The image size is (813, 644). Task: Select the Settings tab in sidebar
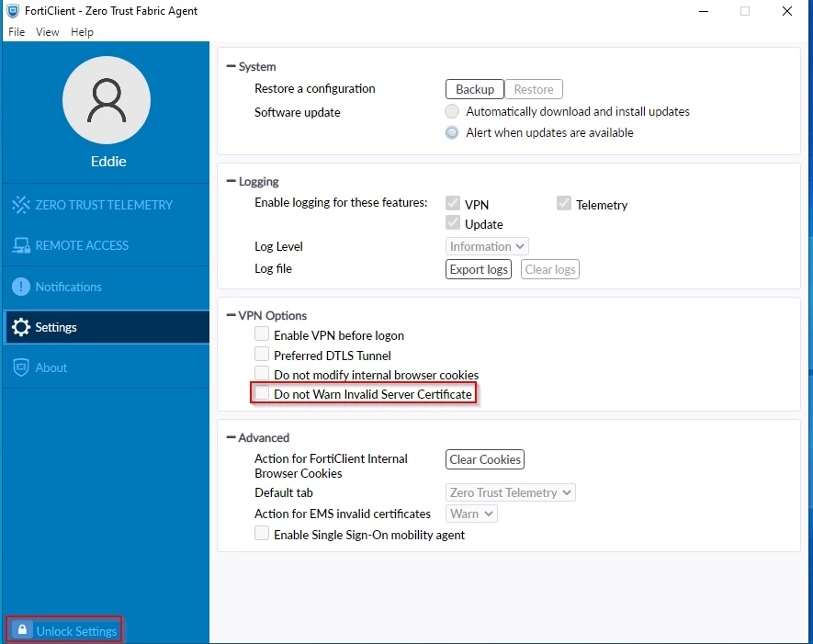coord(106,327)
